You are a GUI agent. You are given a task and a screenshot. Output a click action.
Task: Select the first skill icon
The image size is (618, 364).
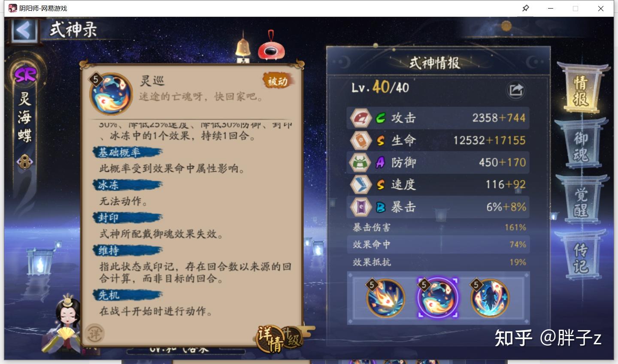385,298
